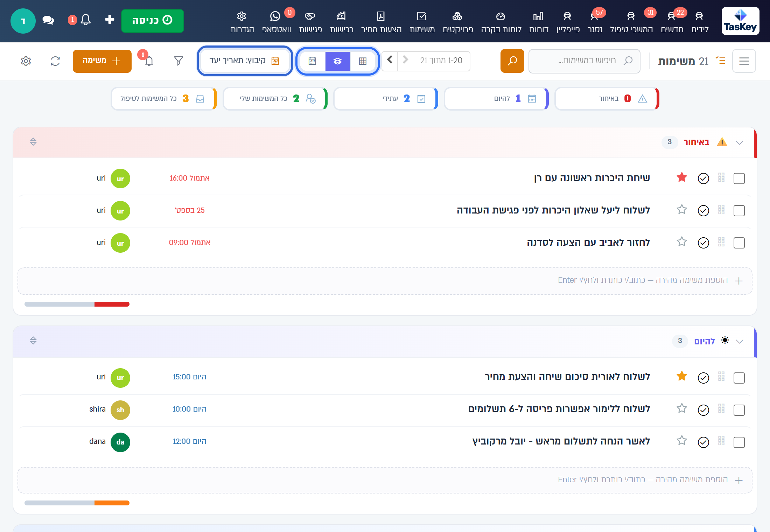This screenshot has width=770, height=532.
Task: Open drag grid icon of לחזור לאביב task
Action: tap(721, 242)
